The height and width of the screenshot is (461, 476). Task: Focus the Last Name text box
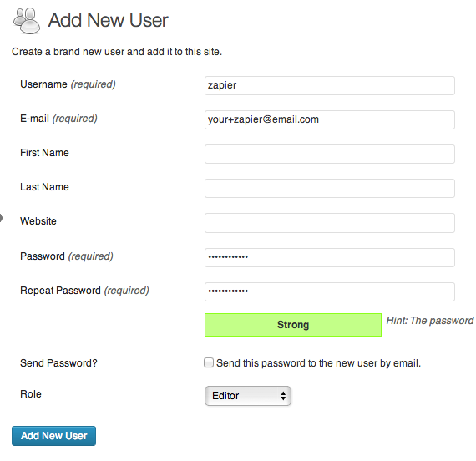[x=330, y=188]
